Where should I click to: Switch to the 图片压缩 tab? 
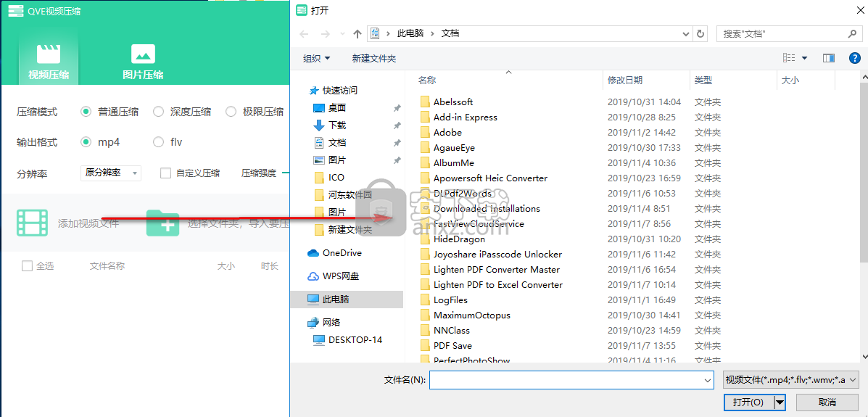coord(143,62)
